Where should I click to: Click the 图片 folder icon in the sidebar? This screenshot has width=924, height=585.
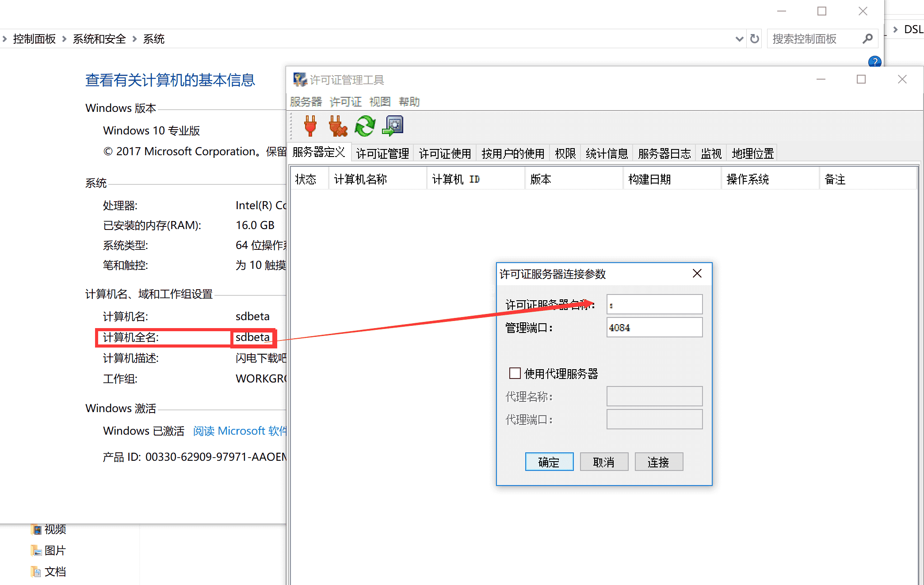[x=37, y=550]
